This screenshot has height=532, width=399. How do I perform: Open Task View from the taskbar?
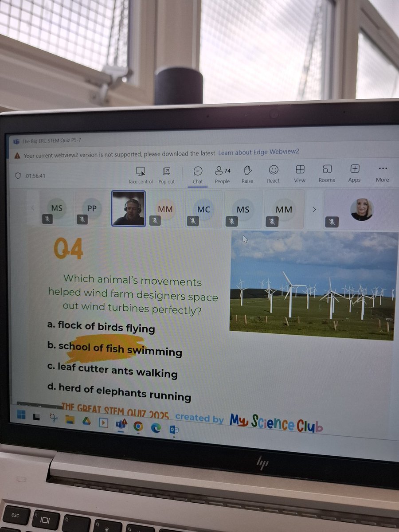tap(37, 417)
